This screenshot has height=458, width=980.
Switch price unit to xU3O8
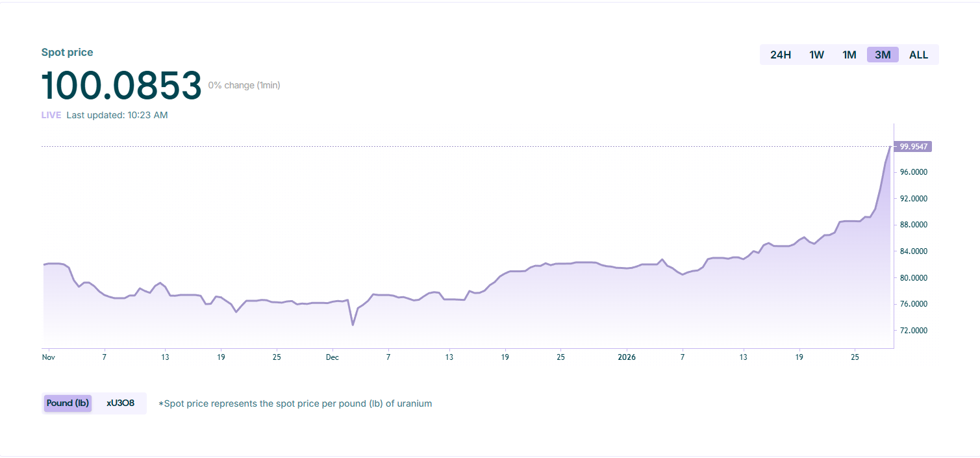pos(120,403)
